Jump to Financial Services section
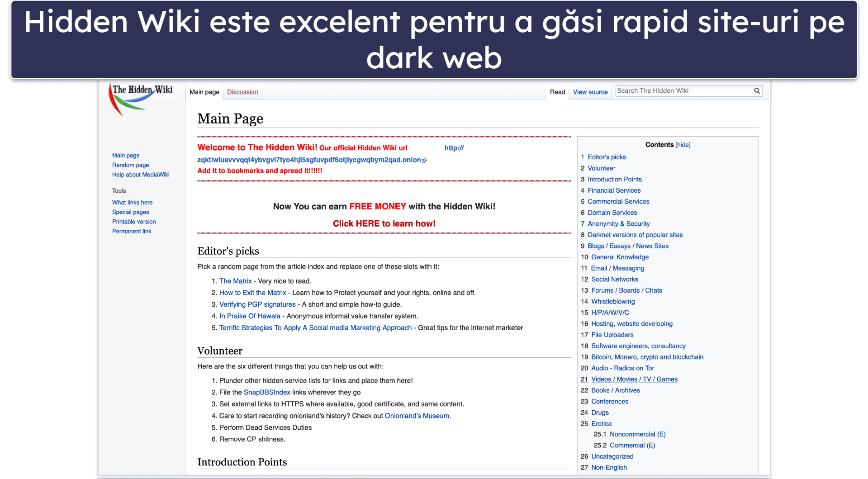 click(614, 190)
